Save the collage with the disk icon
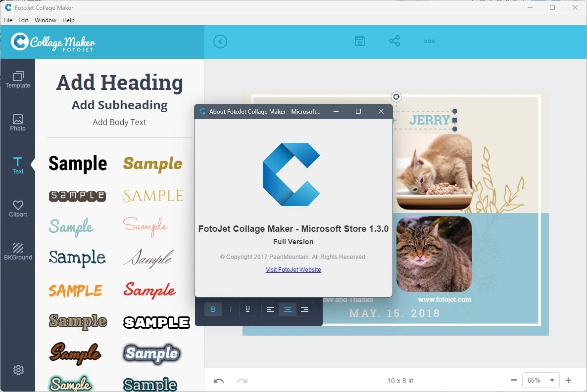 tap(360, 41)
